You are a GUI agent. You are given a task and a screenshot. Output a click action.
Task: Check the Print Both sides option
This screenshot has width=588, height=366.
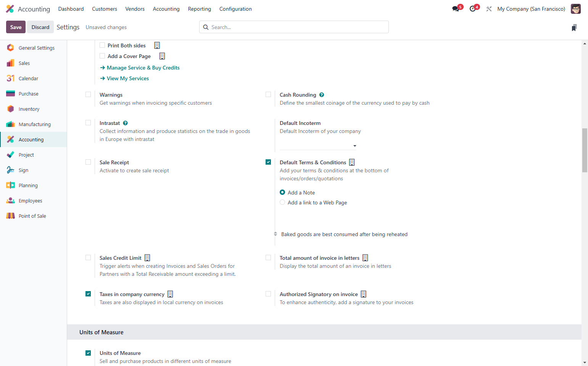click(102, 45)
